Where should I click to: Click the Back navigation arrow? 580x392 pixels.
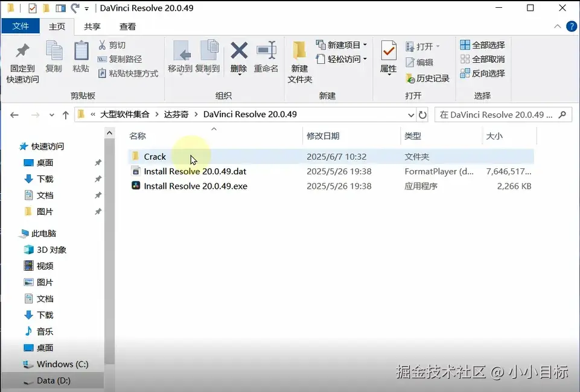14,115
